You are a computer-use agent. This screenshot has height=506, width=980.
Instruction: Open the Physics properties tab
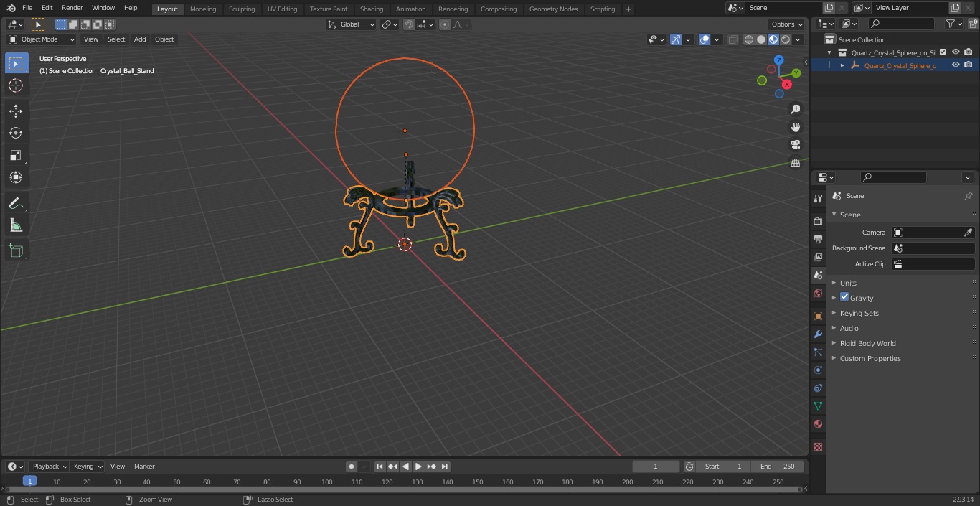click(818, 370)
